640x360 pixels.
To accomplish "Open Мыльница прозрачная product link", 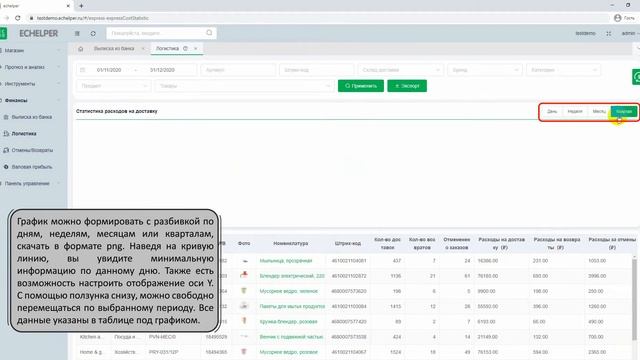I will (286, 261).
